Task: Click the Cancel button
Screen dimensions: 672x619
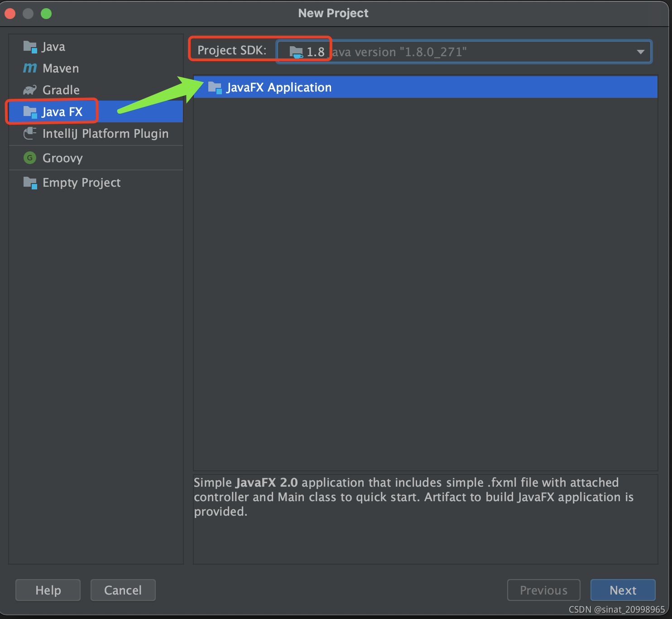Action: pos(123,590)
